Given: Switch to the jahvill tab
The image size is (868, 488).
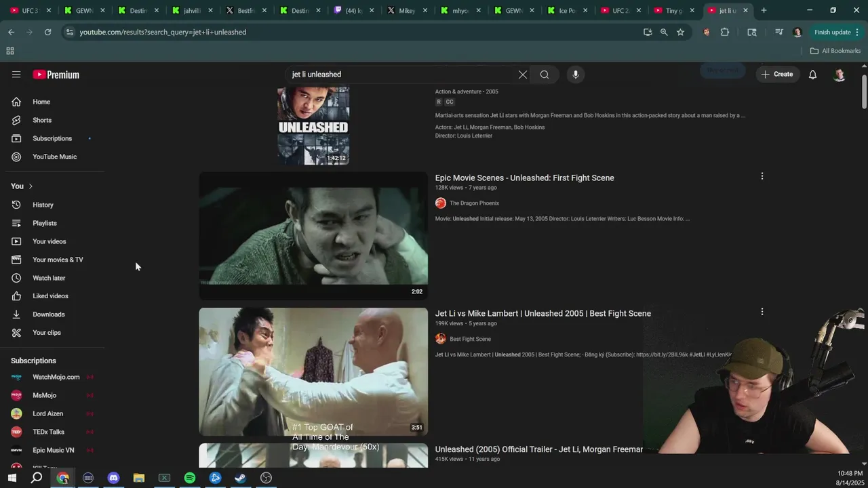Looking at the screenshot, I should [192, 10].
